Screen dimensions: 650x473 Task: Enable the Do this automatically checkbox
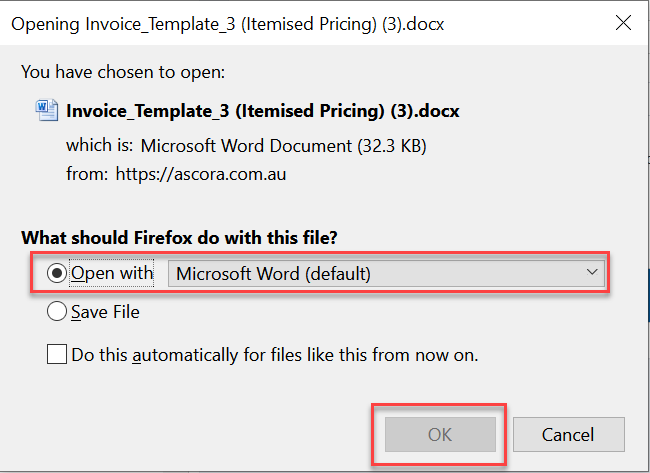click(x=58, y=354)
